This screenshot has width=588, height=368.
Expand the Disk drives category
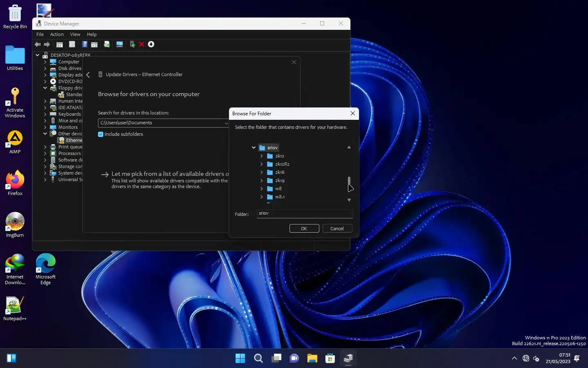point(45,68)
